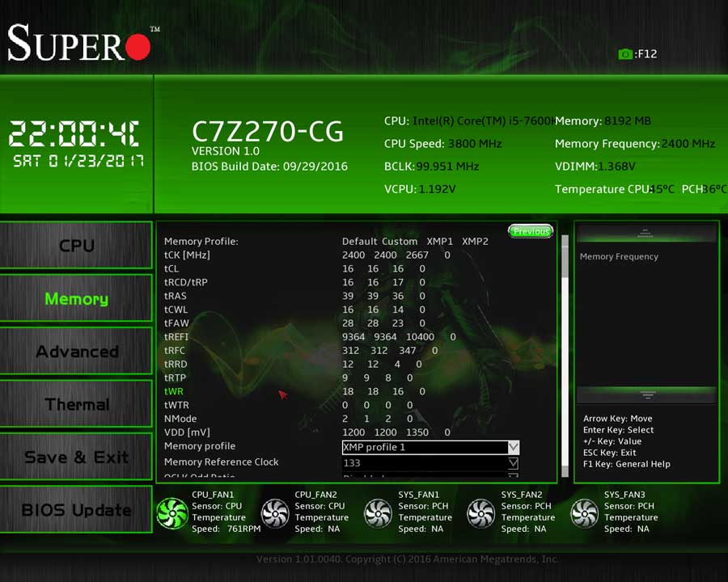This screenshot has height=582, width=728.
Task: Click the F12 screenshot camera icon
Action: point(625,54)
